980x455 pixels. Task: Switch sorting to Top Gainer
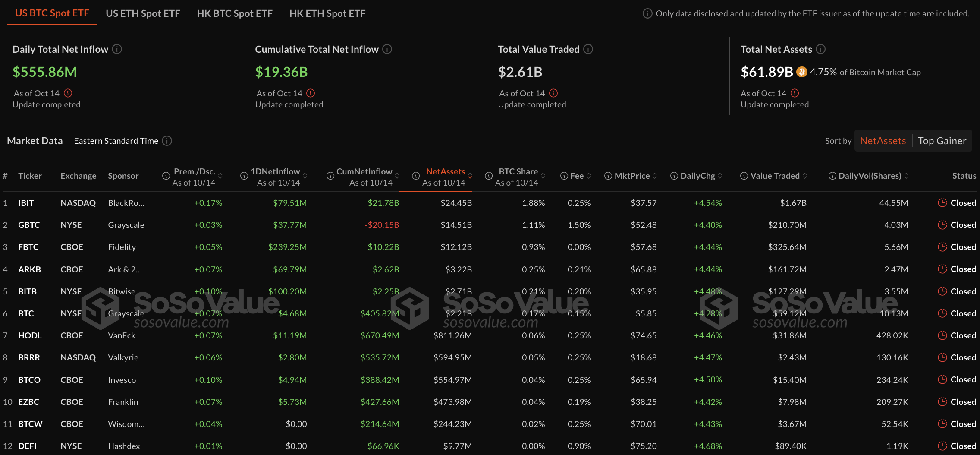[x=942, y=141]
